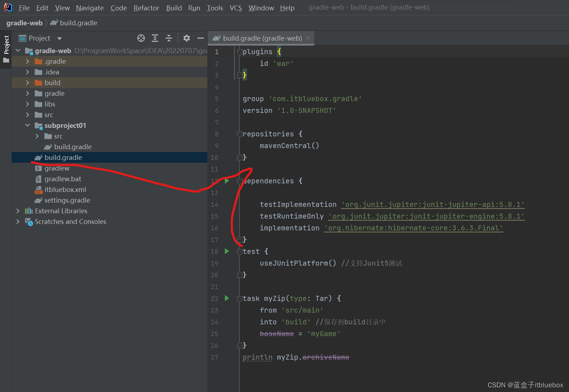
Task: Open the Help menu
Action: pyautogui.click(x=287, y=8)
